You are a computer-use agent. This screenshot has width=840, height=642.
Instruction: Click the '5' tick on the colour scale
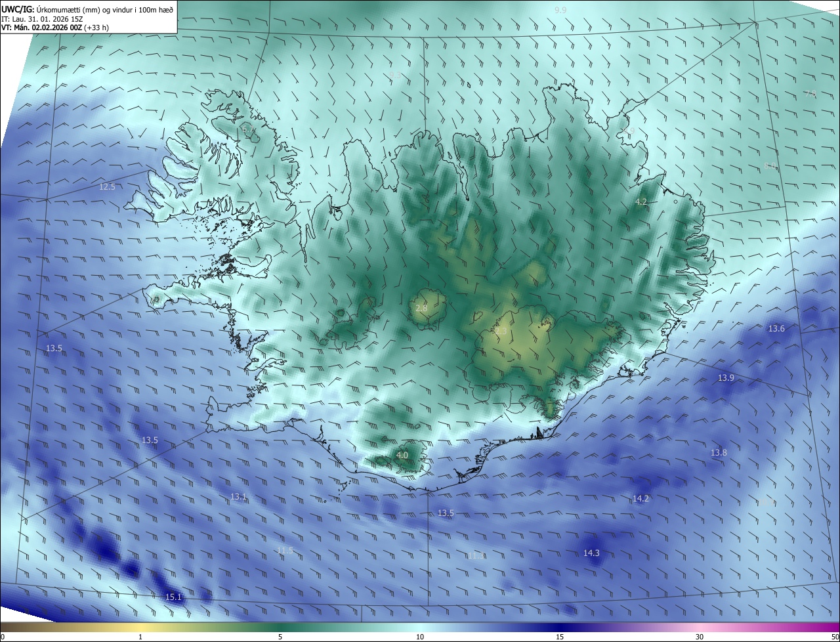280,637
